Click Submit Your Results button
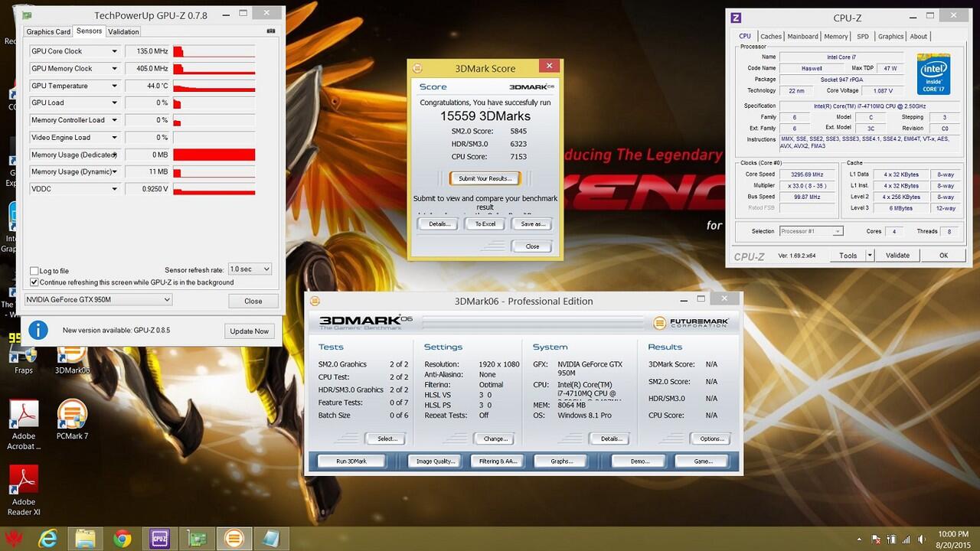 tap(485, 178)
